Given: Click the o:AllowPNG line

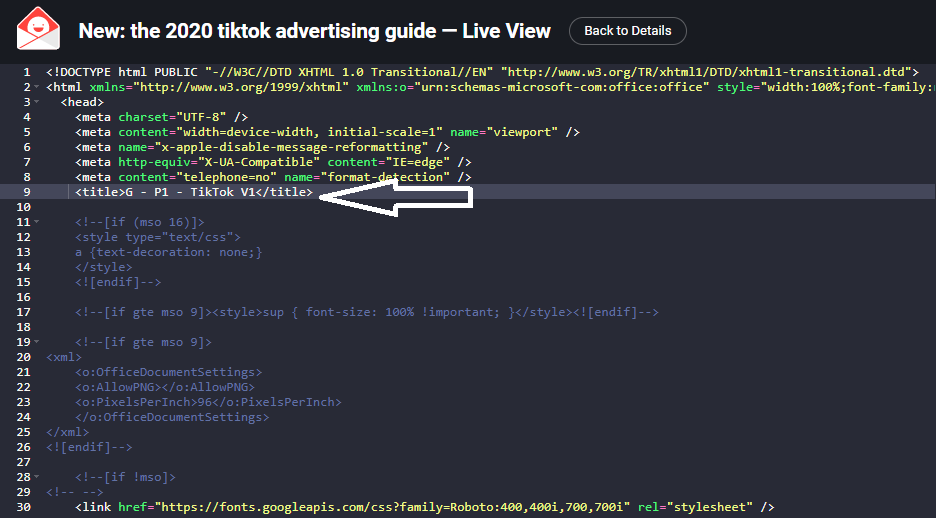Looking at the screenshot, I should tap(165, 387).
